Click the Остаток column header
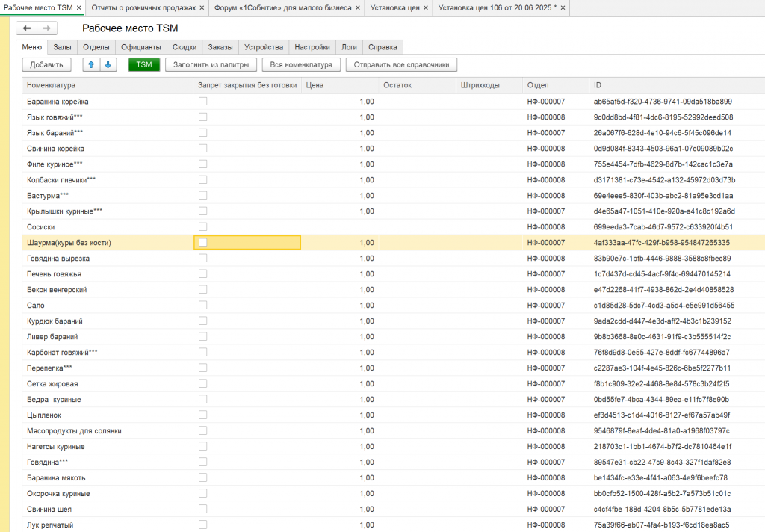The height and width of the screenshot is (532, 765). (417, 85)
